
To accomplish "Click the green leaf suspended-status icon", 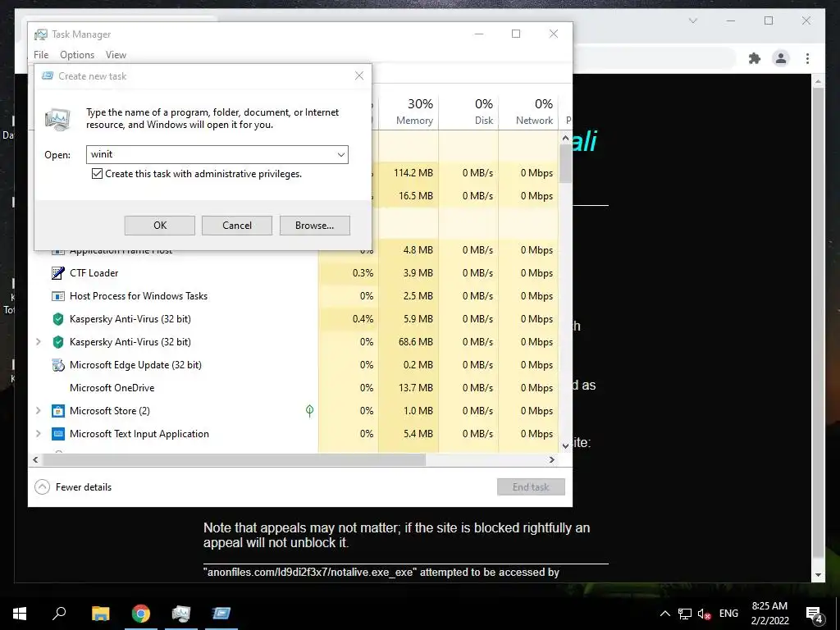I will coord(309,411).
